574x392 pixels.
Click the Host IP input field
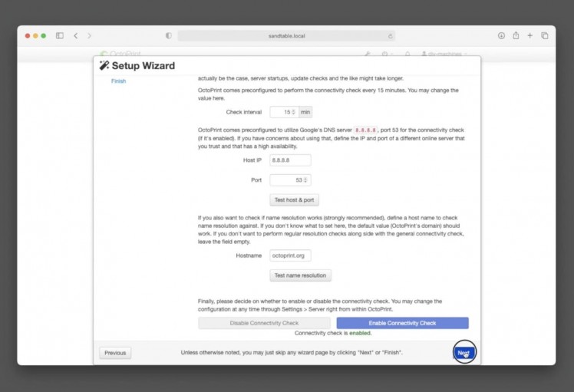(290, 160)
